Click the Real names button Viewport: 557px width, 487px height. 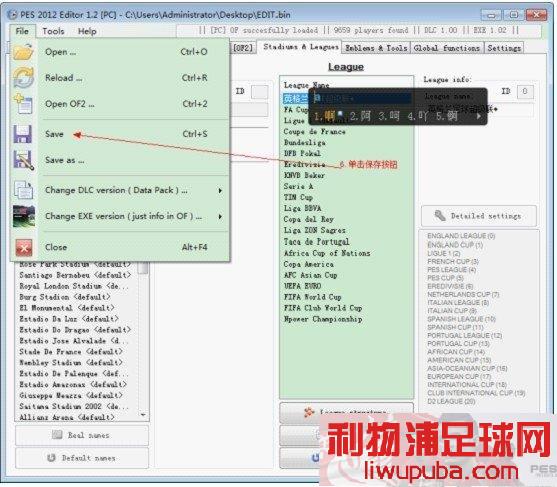click(x=82, y=435)
